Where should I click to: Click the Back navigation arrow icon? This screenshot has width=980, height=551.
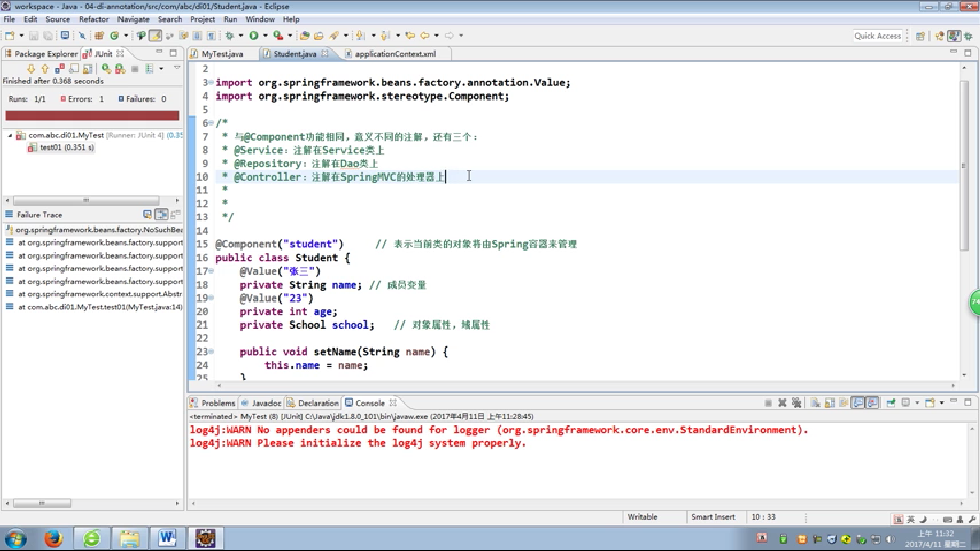pos(424,36)
